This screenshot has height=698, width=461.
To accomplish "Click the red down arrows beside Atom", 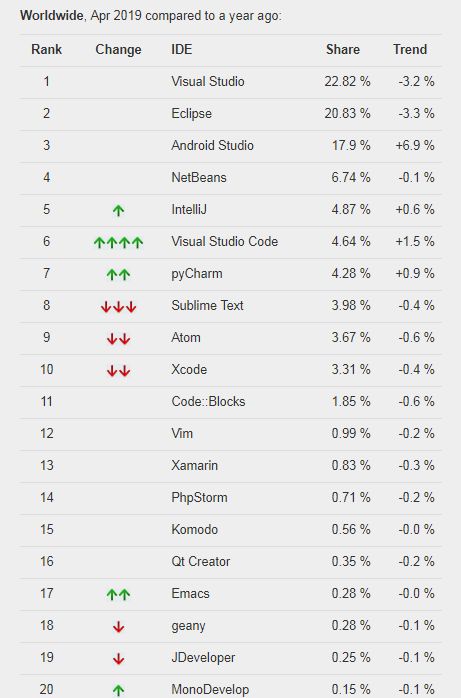I will pos(118,338).
